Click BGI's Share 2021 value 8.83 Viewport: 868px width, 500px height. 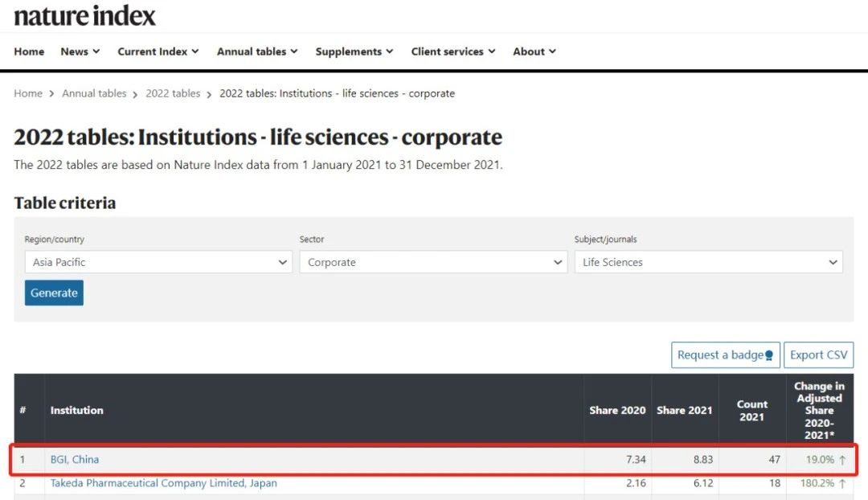point(703,460)
